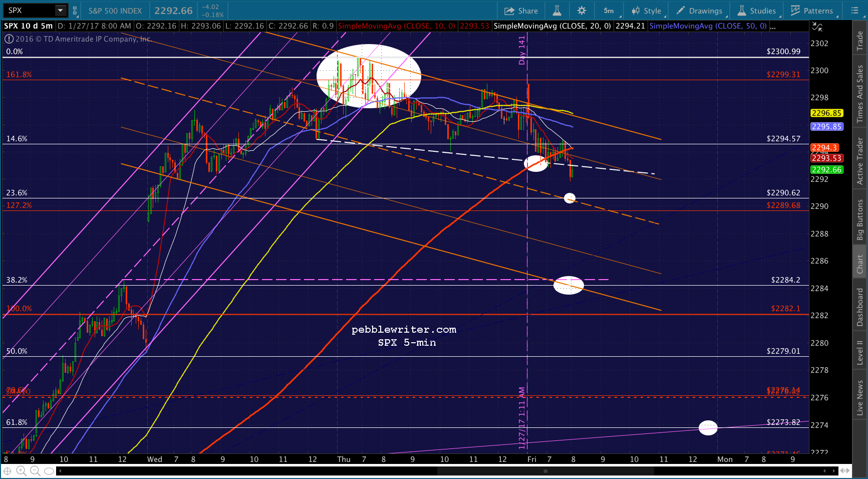Screen dimensions: 868x479
Task: Activate the crosshair pan tool icon
Action: 8,471
